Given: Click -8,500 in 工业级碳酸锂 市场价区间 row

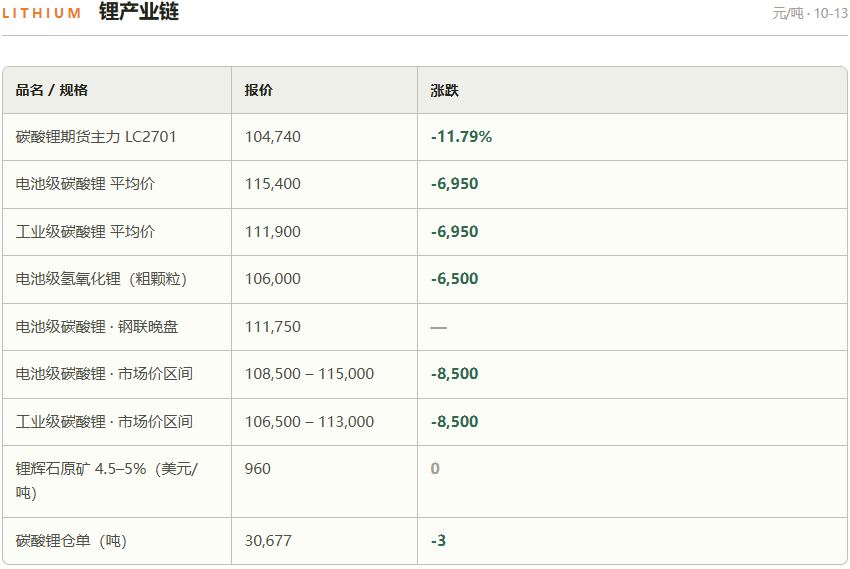Looking at the screenshot, I should (x=454, y=422).
